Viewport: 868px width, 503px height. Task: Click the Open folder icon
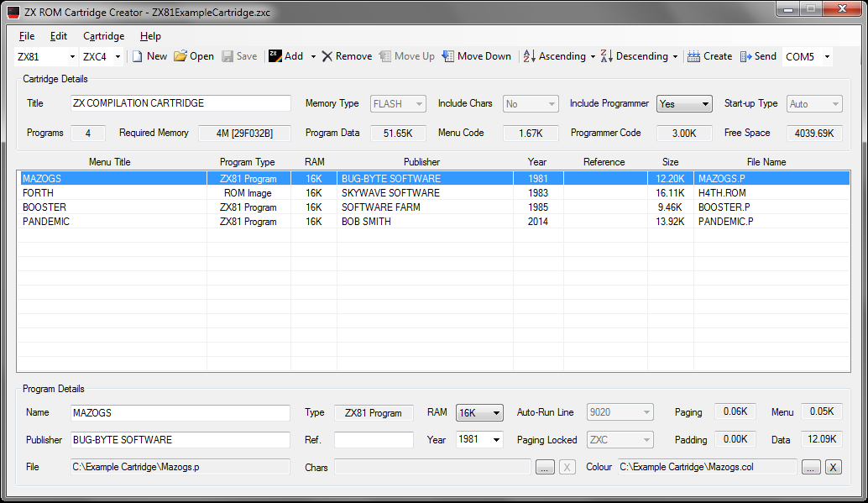(180, 56)
